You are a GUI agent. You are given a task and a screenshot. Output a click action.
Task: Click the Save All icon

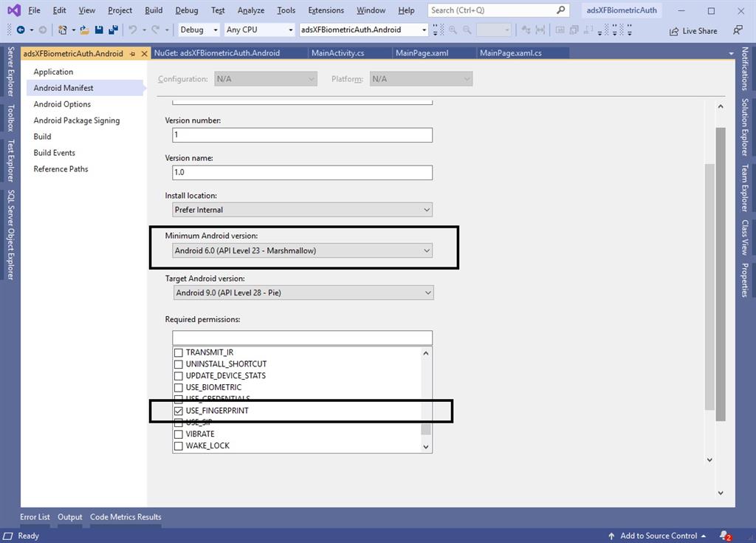point(113,30)
